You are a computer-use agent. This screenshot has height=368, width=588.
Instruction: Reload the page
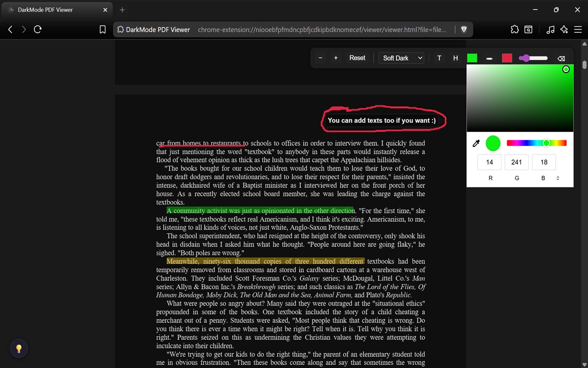(x=38, y=29)
